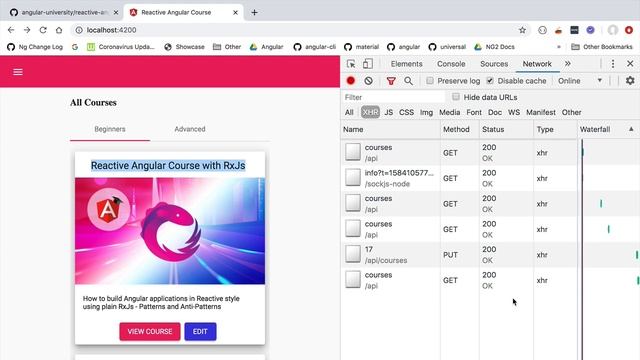Go to the browser home icon
This screenshot has width=640, height=360.
click(x=59, y=30)
